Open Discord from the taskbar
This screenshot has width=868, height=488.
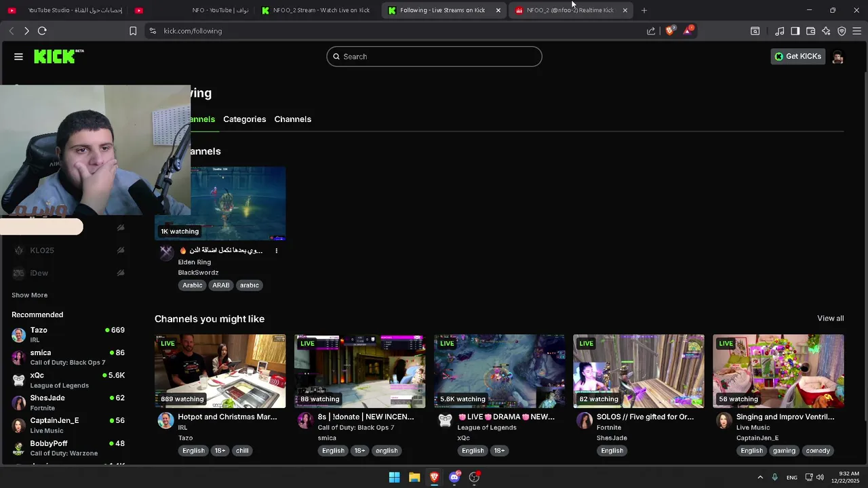tap(454, 477)
